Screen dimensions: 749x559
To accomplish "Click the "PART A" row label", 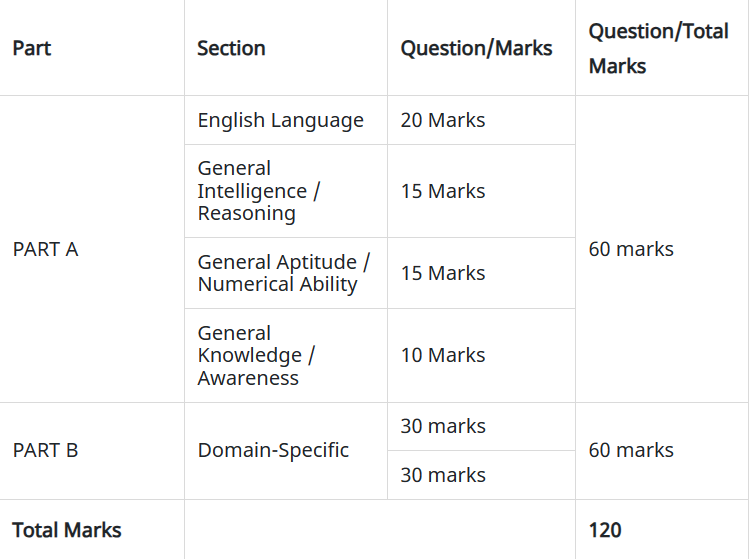I will point(45,249).
